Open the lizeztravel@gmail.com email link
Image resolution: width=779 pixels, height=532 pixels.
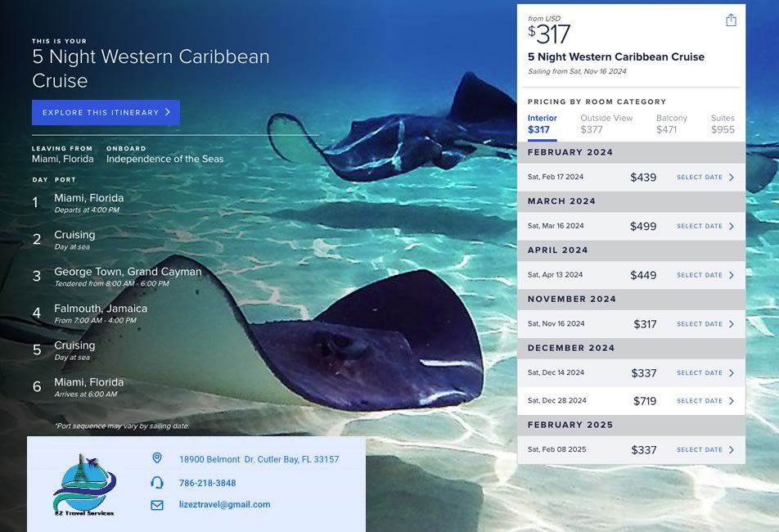tap(224, 505)
